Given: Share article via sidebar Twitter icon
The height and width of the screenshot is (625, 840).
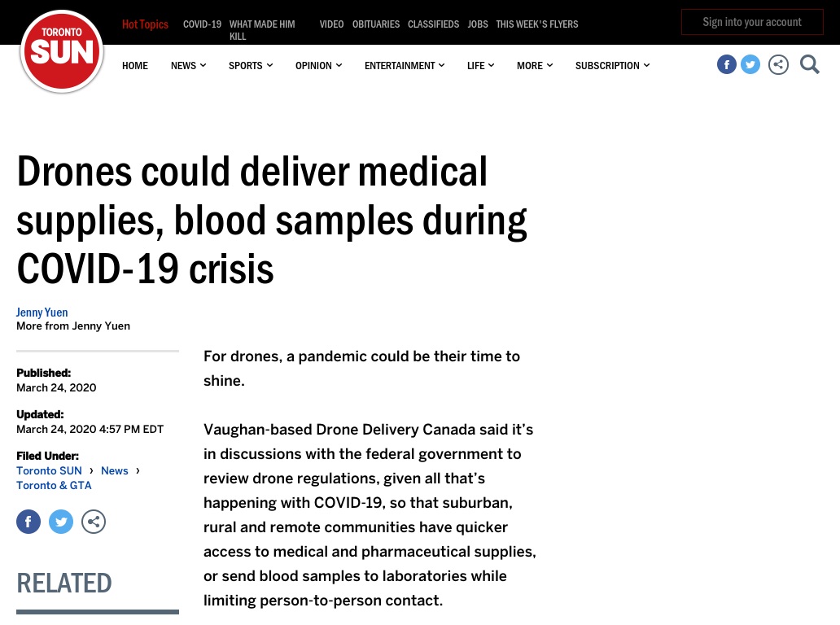Looking at the screenshot, I should pyautogui.click(x=61, y=522).
